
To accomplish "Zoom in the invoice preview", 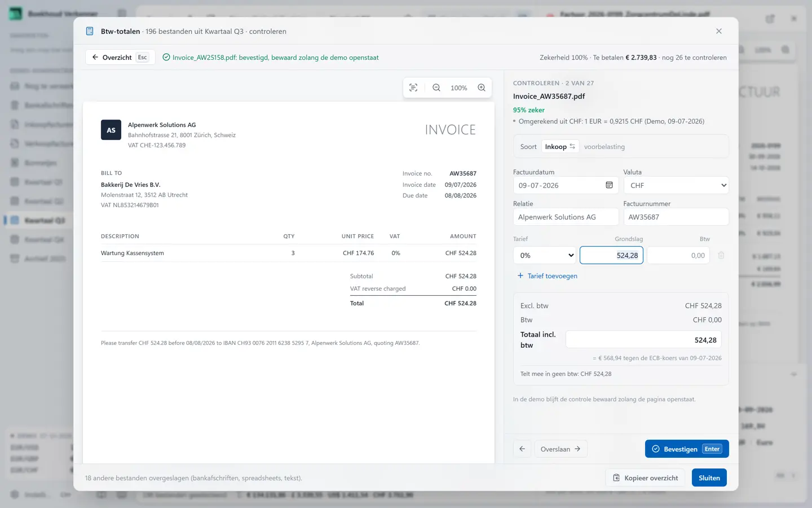I will 482,87.
